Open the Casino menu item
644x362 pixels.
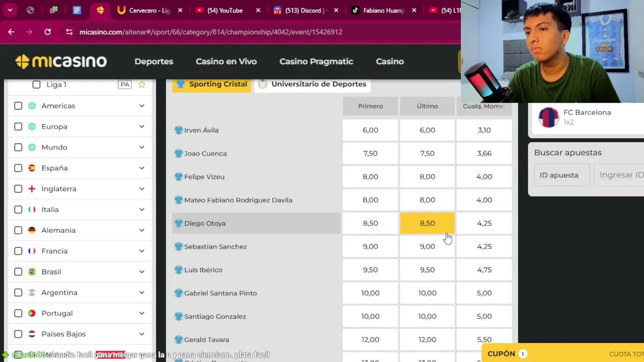pyautogui.click(x=390, y=61)
